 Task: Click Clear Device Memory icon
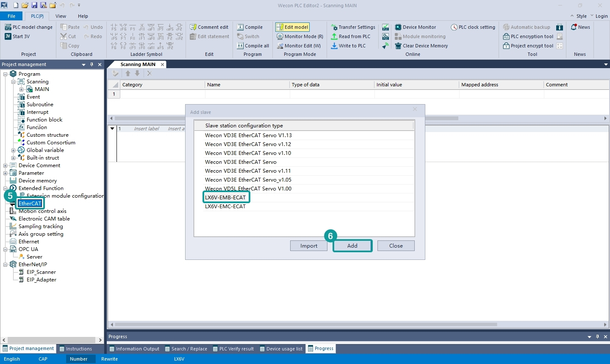[x=398, y=46]
